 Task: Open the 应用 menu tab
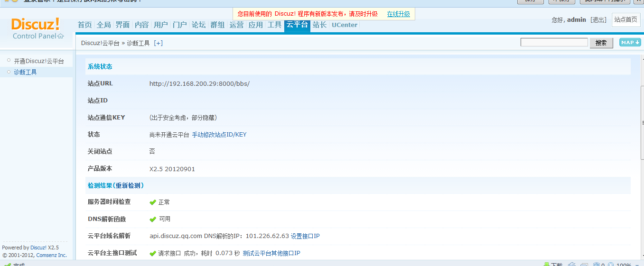[256, 25]
